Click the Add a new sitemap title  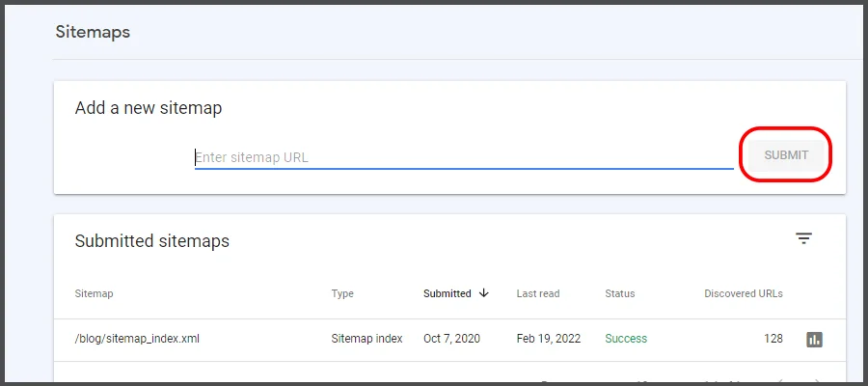(x=148, y=108)
